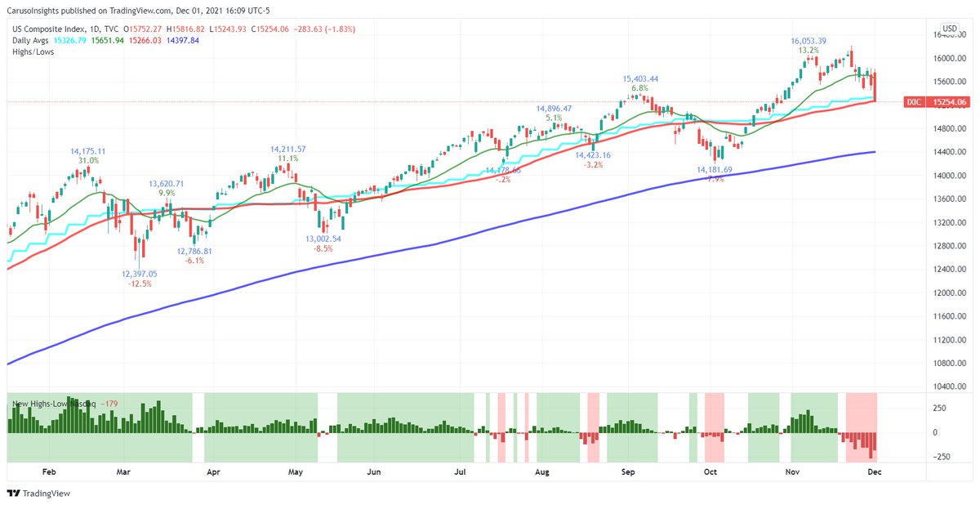Viewport: 980px width, 505px height.
Task: Click the green average value 15651.94
Action: pyautogui.click(x=109, y=40)
